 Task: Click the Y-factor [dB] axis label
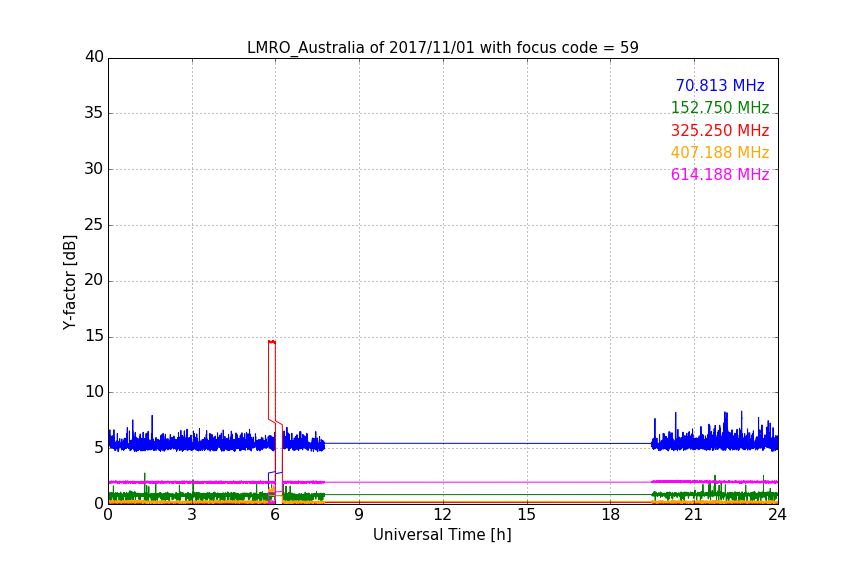pos(69,282)
